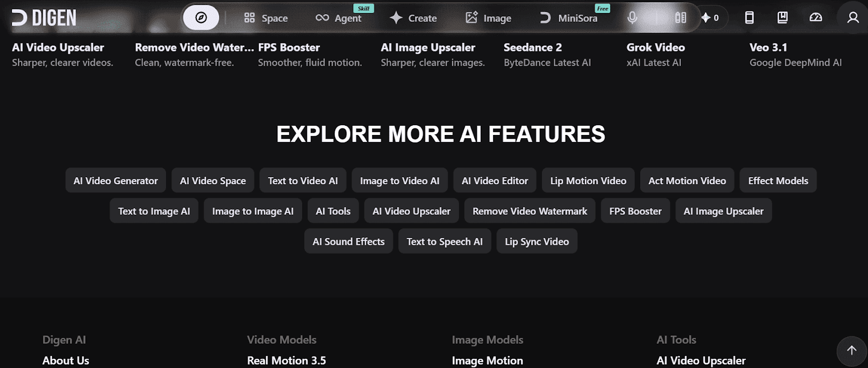Open MiniSora in the top navigation
868x368 pixels.
pos(568,18)
